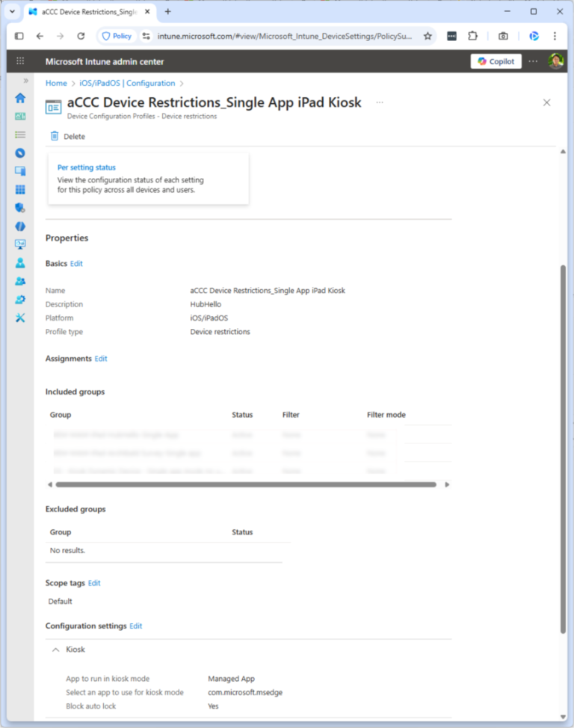The image size is (574, 728).
Task: Click the Microsoft Intune admin center title
Action: point(105,61)
